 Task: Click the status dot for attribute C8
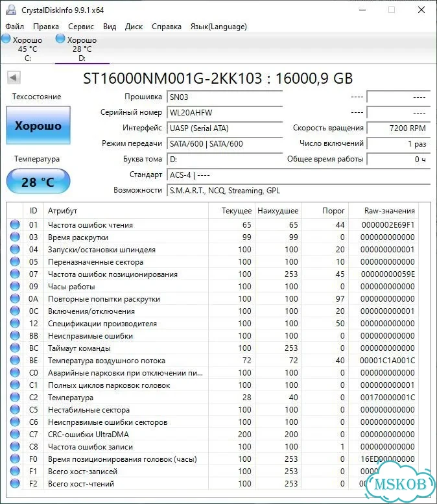tap(15, 446)
